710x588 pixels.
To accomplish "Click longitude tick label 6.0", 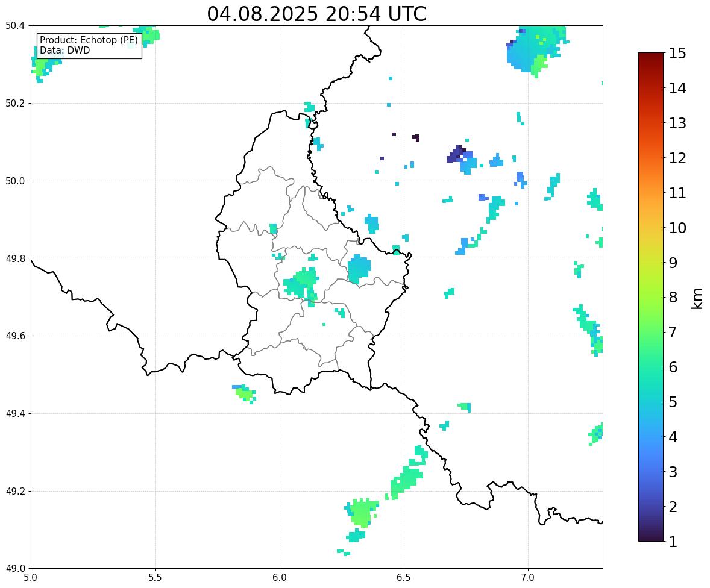I will [x=280, y=578].
